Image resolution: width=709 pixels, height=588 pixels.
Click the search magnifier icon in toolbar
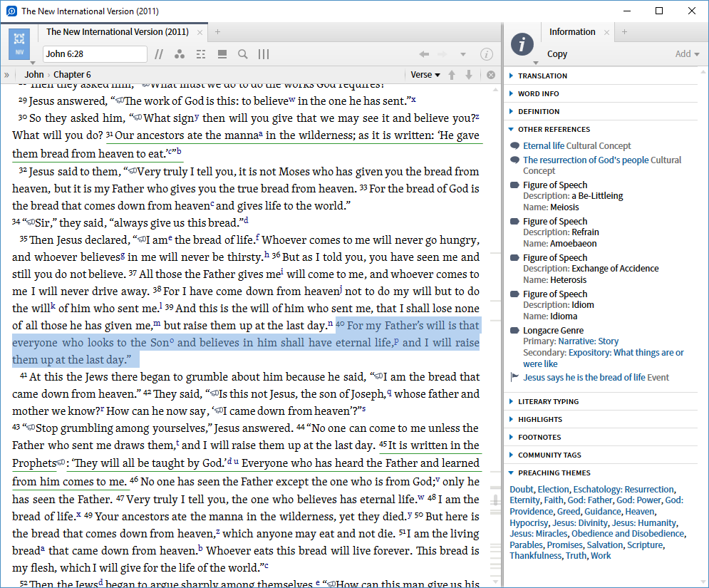click(243, 54)
